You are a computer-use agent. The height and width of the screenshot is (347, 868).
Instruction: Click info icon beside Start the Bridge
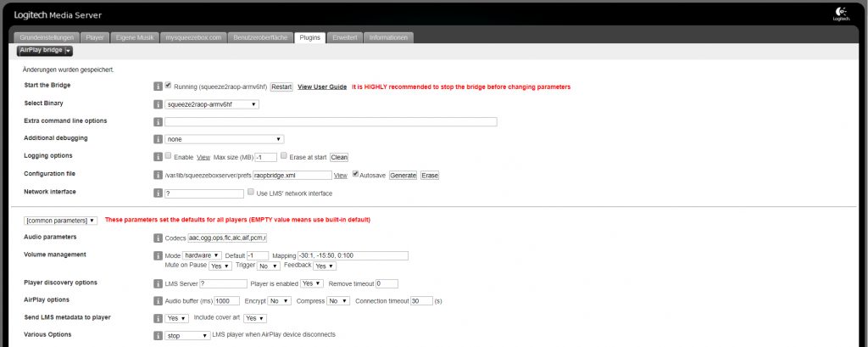click(158, 87)
